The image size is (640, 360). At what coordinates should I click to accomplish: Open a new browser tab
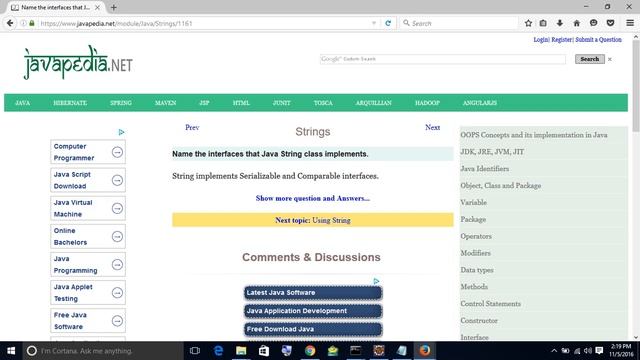click(x=113, y=7)
